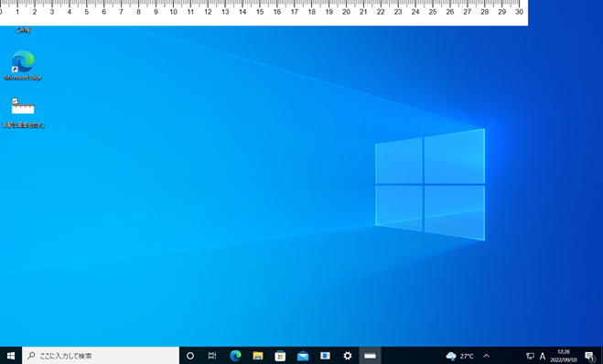The height and width of the screenshot is (364, 603).
Task: Open Settings gear on the taskbar
Action: [348, 356]
